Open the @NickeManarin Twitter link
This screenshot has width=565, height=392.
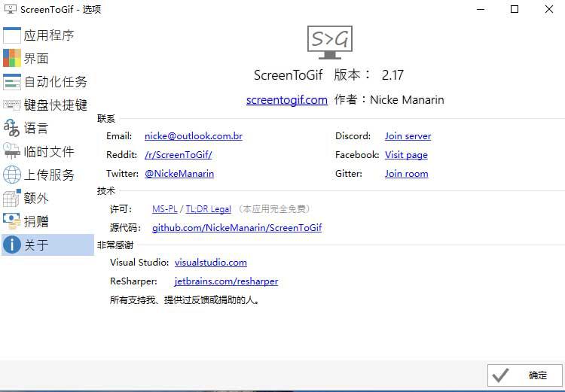[179, 174]
